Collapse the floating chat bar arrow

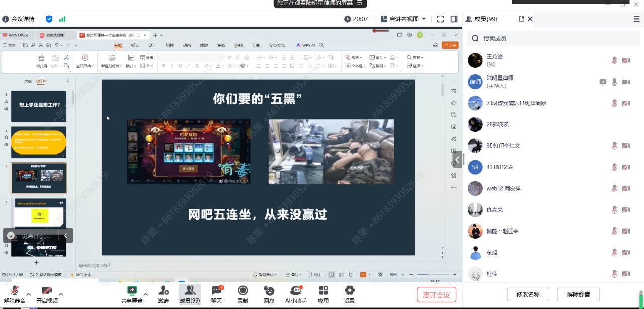pos(65,236)
